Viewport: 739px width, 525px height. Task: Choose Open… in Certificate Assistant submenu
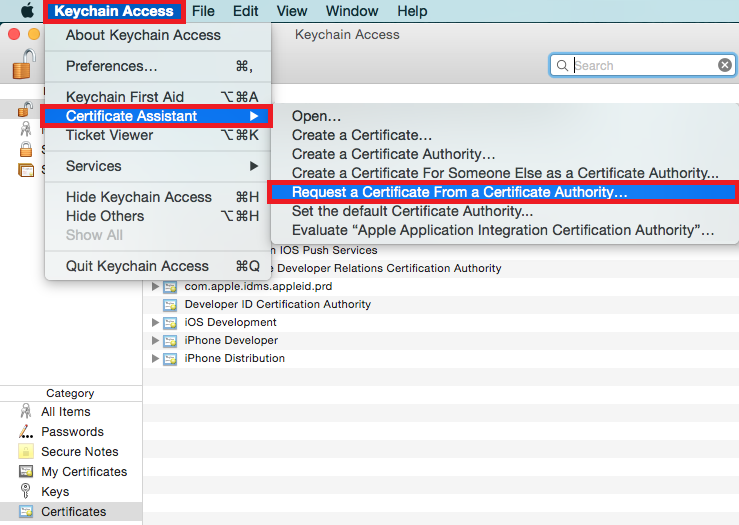[504, 116]
